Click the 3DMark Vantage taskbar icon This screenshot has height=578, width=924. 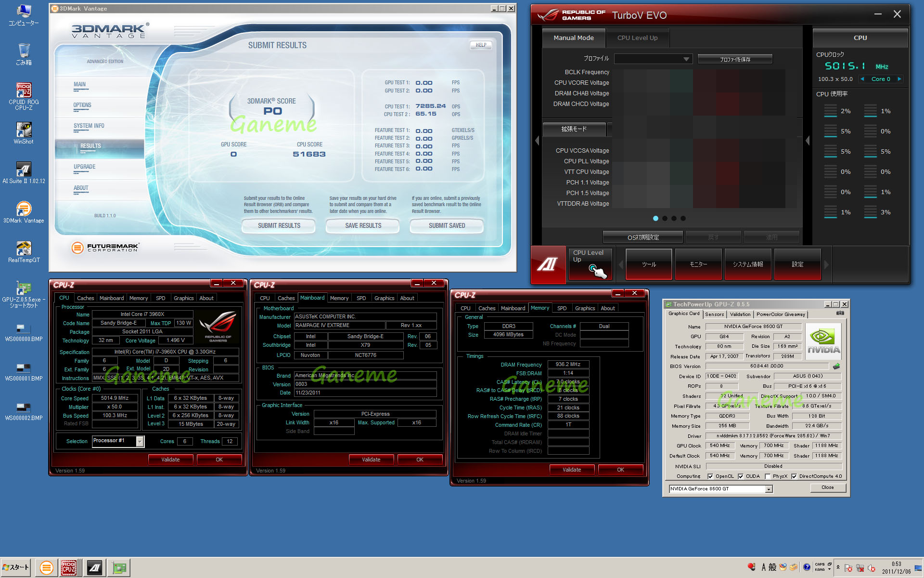(x=47, y=568)
